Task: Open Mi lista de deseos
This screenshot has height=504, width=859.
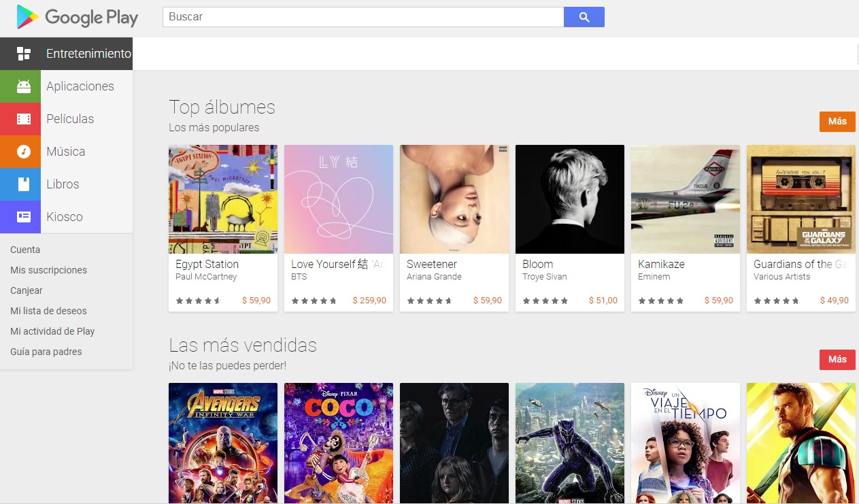Action: click(48, 311)
